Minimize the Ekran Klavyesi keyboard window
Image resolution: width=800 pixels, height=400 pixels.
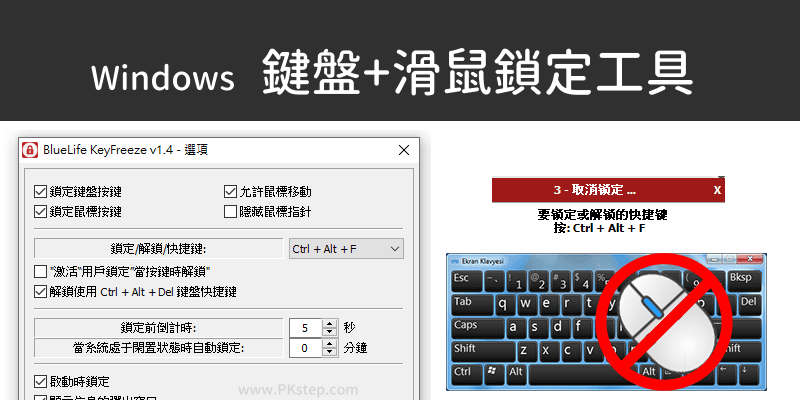(x=714, y=259)
